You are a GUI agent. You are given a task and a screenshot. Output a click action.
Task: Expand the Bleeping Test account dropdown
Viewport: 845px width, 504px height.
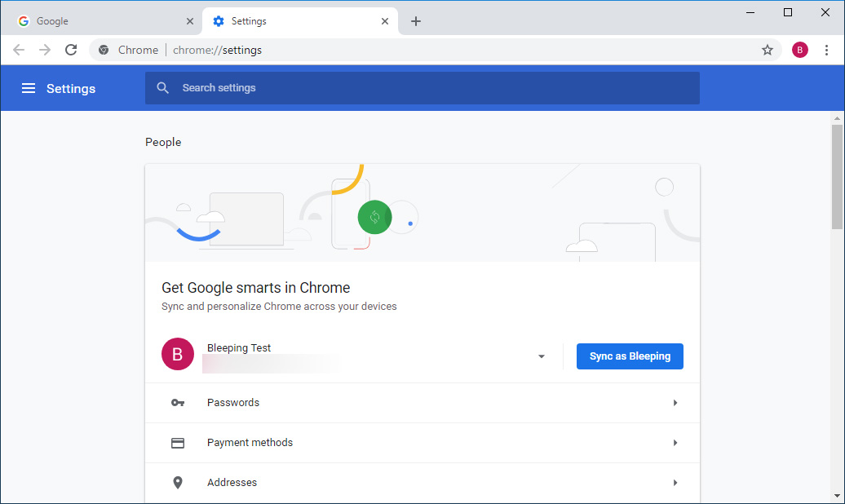[542, 356]
